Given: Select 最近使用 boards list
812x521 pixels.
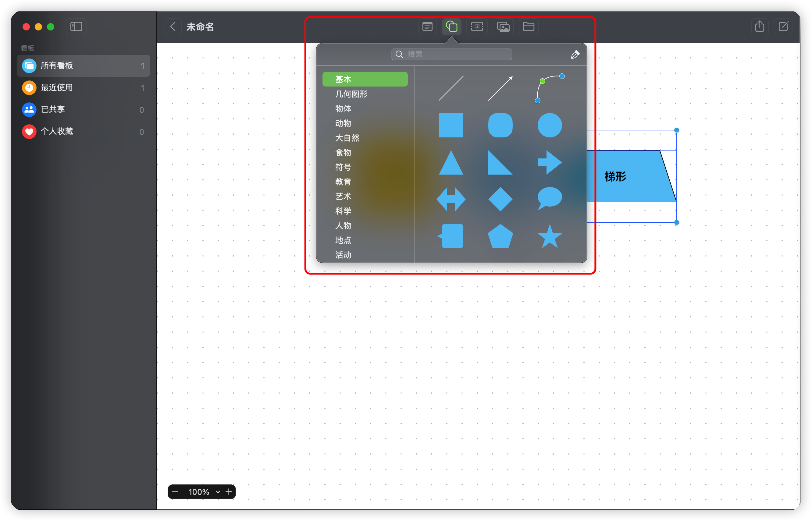Looking at the screenshot, I should (x=57, y=87).
